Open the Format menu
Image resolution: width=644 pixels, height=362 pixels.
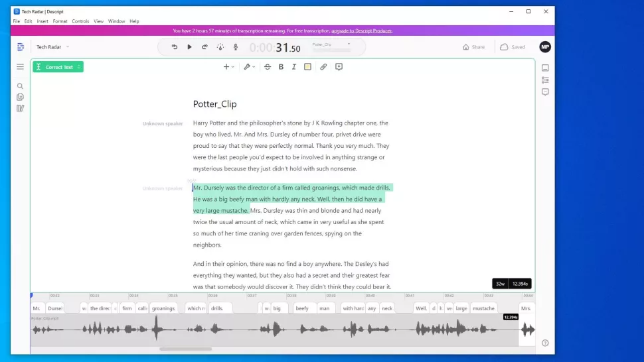[x=60, y=21]
